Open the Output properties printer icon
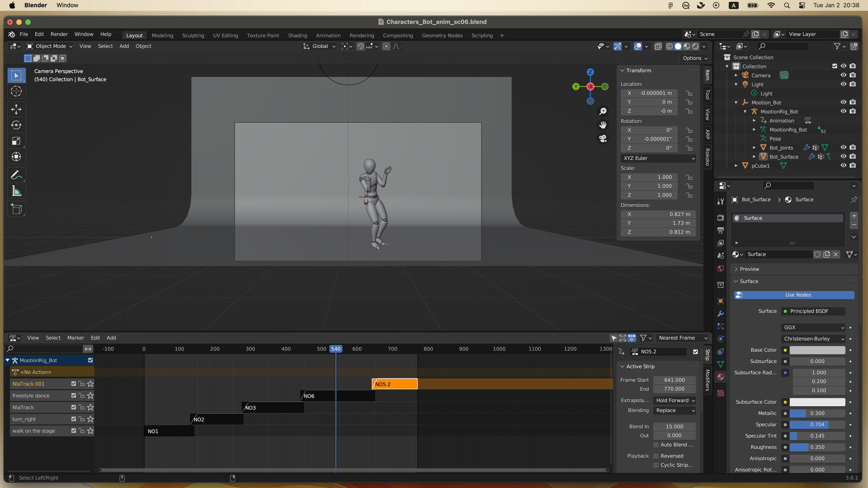The image size is (868, 488). (720, 230)
